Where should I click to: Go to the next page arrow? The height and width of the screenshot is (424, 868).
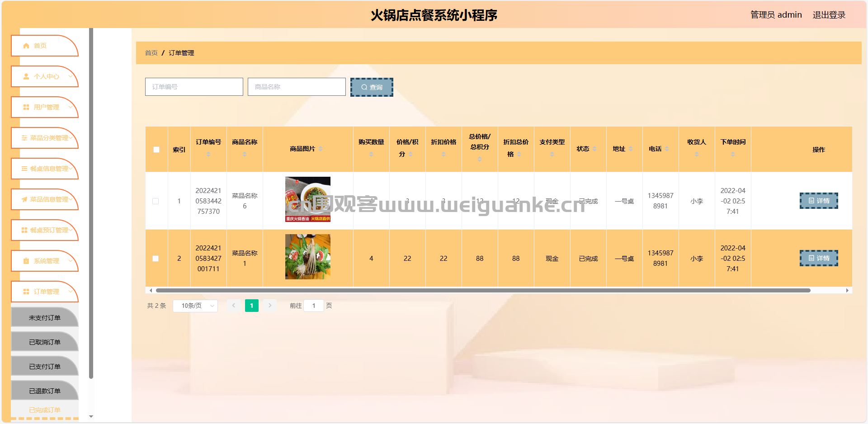point(270,306)
